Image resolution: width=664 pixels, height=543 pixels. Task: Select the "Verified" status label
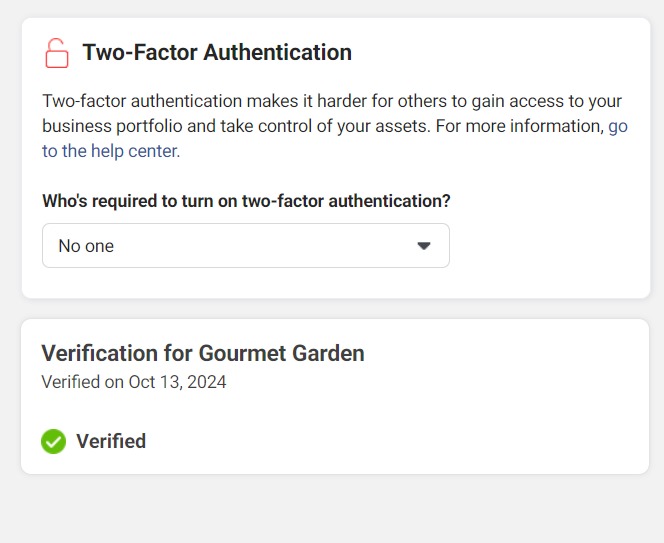coord(111,441)
